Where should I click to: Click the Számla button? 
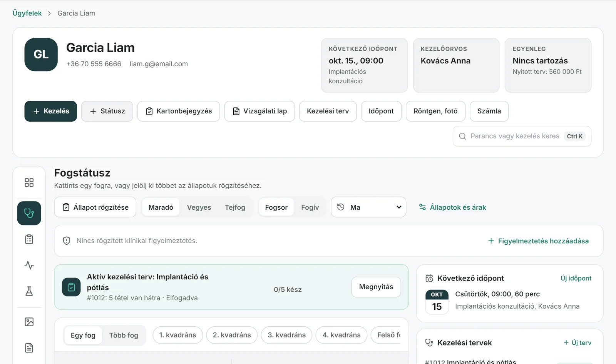click(x=489, y=111)
